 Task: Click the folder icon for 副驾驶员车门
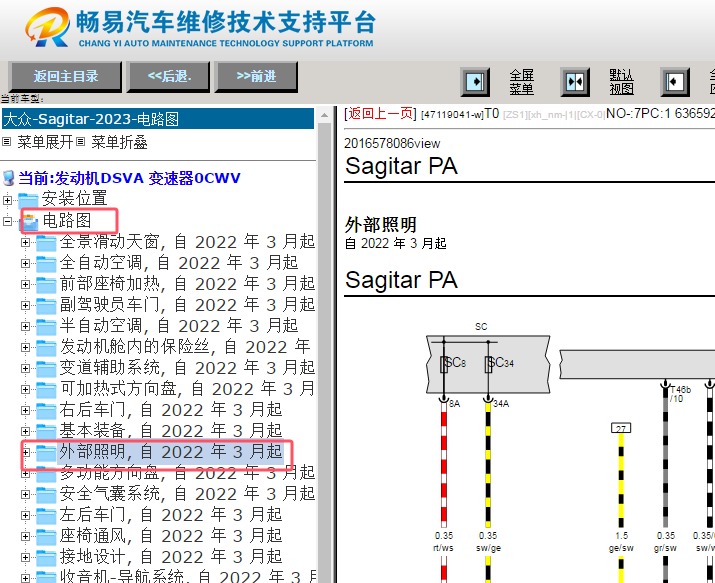click(x=46, y=306)
